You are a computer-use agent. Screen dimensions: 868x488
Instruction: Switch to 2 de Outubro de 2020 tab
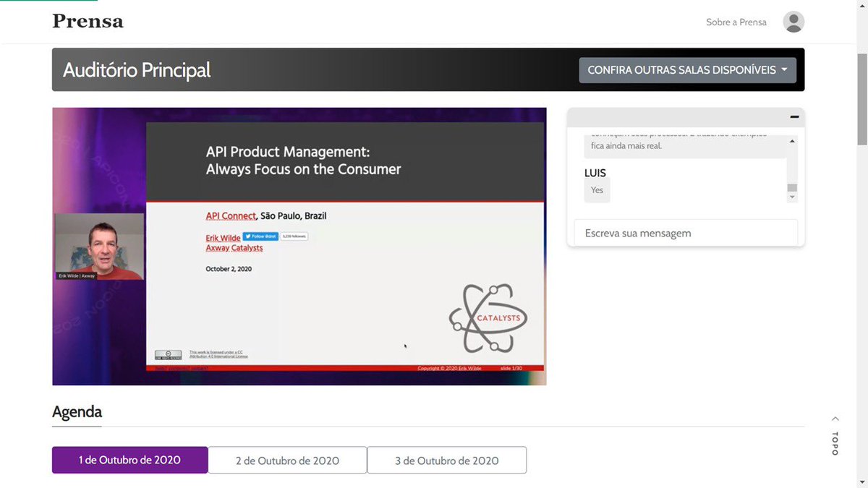(x=287, y=460)
